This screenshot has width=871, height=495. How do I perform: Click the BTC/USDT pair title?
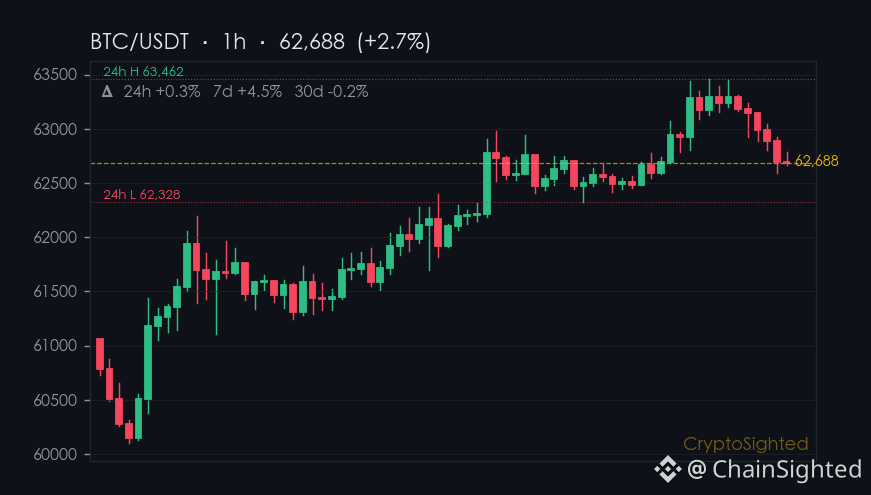(139, 42)
